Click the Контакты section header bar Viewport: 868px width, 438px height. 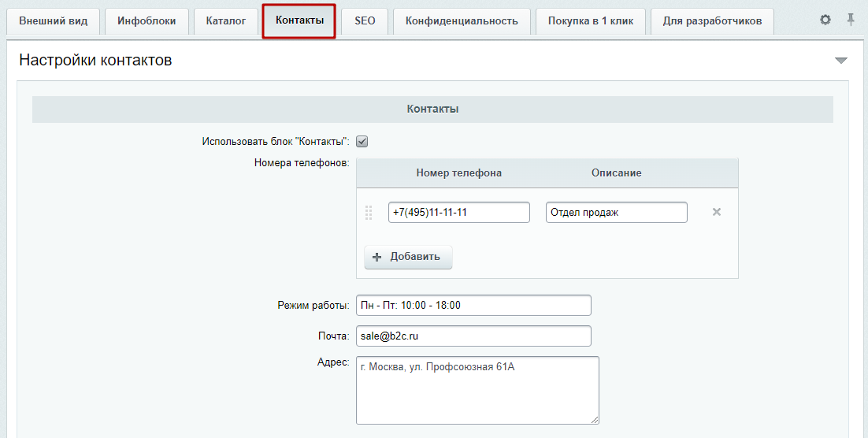(432, 109)
